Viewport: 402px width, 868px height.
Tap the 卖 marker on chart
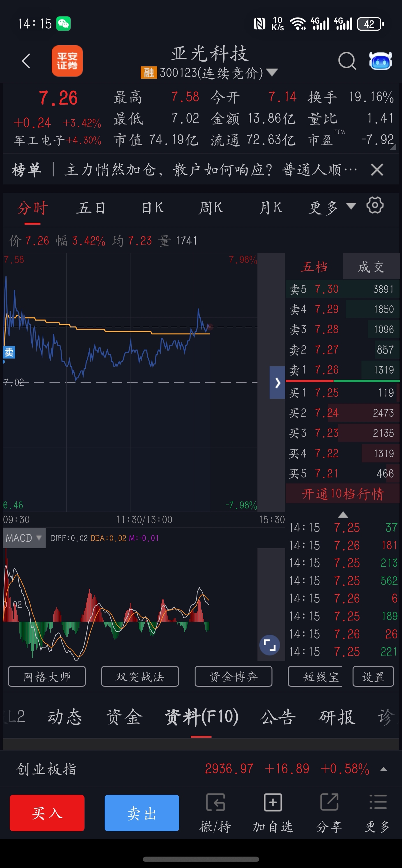click(9, 352)
